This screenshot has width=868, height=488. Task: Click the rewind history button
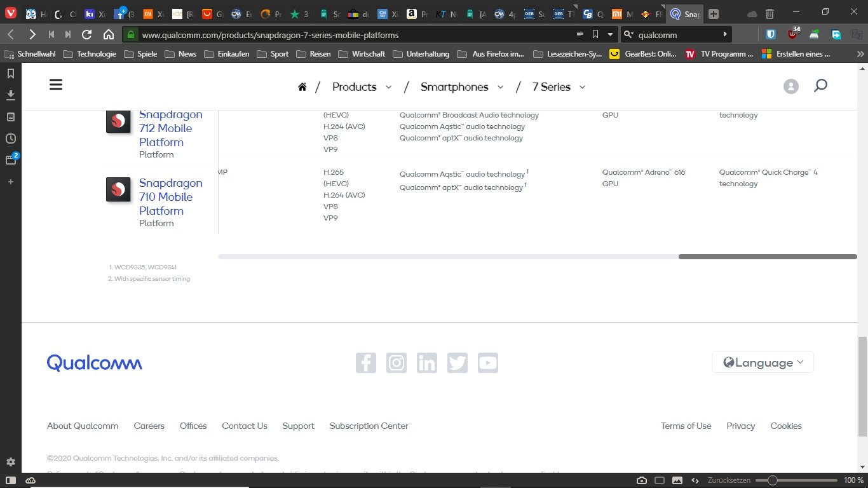click(x=51, y=34)
